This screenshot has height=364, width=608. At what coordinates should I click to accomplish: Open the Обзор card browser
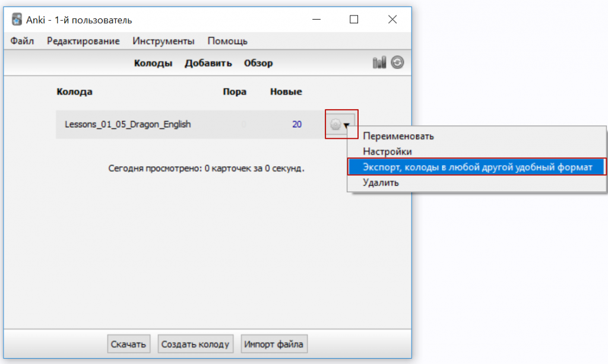(258, 63)
